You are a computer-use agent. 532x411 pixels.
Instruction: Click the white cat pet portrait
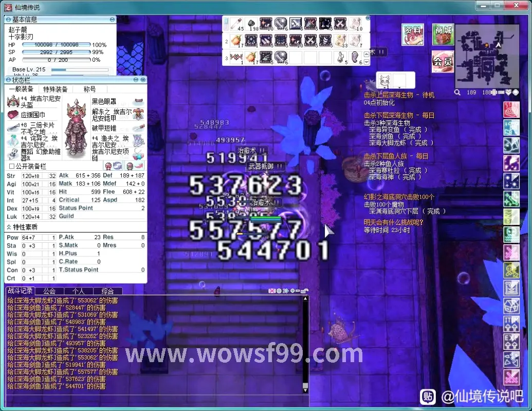pos(384,81)
